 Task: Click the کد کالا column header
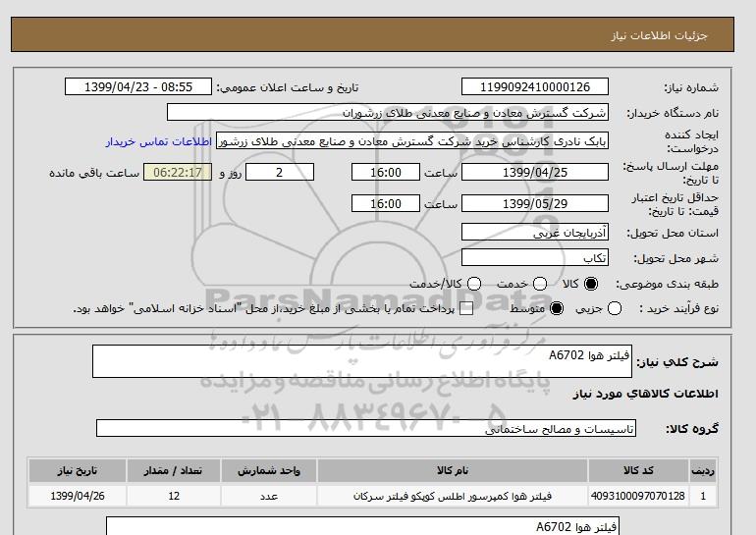638,470
